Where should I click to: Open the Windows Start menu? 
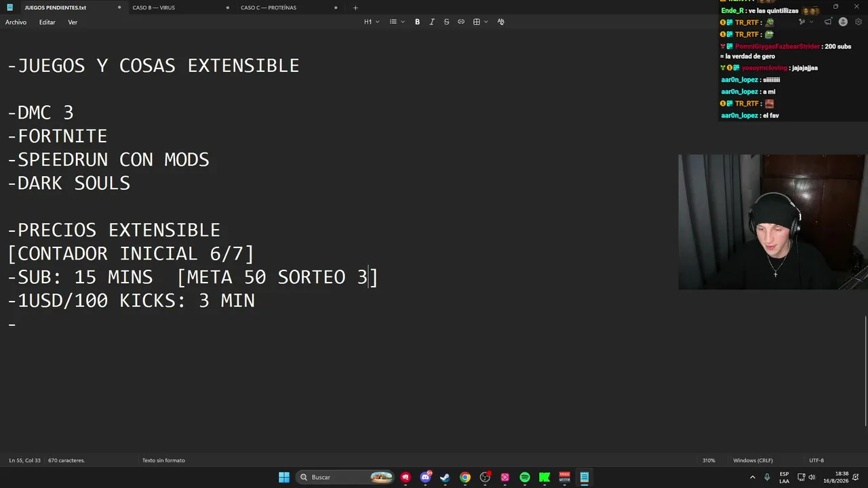tap(284, 477)
